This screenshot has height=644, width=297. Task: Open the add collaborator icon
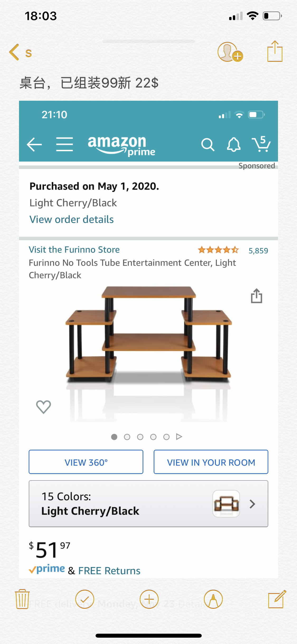coord(230,52)
